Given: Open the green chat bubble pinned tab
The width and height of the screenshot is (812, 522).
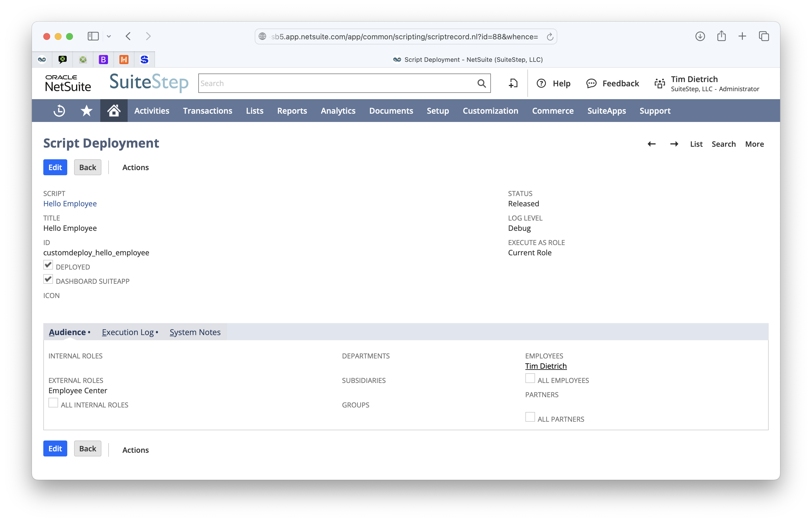Looking at the screenshot, I should (x=62, y=60).
